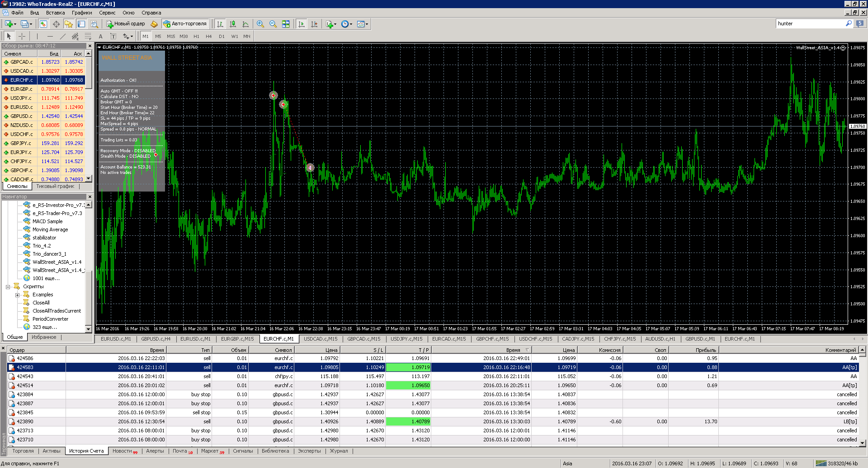The width and height of the screenshot is (868, 468).
Task: Zoom out of the chart
Action: click(x=273, y=24)
